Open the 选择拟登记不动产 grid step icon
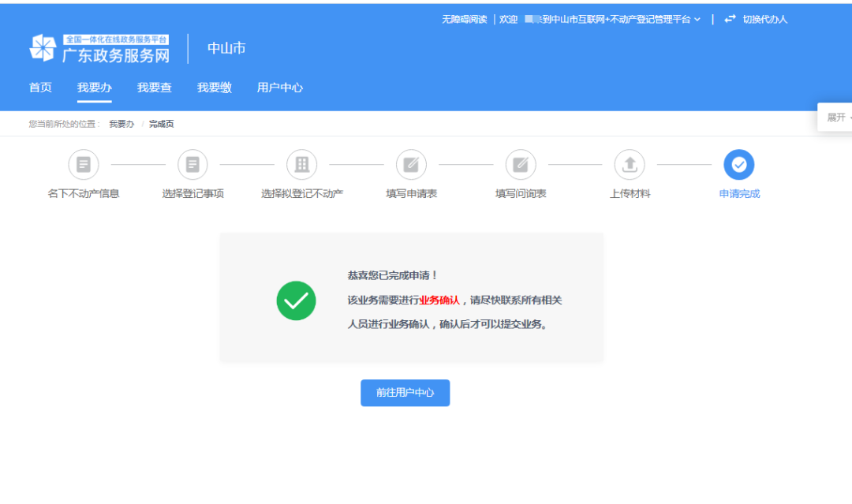 click(x=301, y=164)
